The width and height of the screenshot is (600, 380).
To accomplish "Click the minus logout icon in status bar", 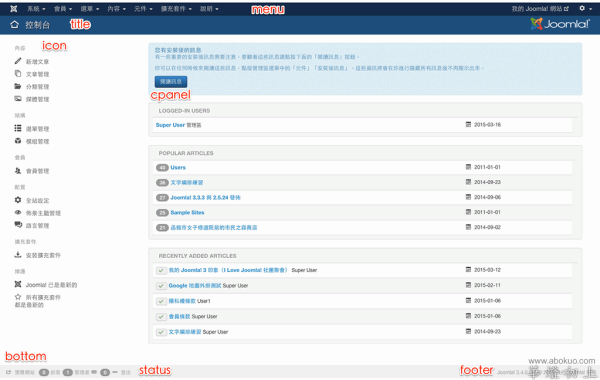I will [x=115, y=372].
